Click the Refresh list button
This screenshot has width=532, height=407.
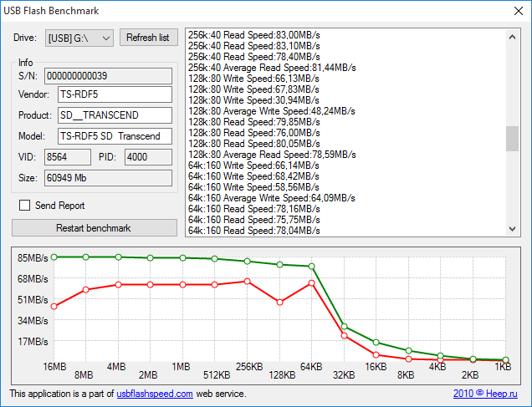click(149, 38)
